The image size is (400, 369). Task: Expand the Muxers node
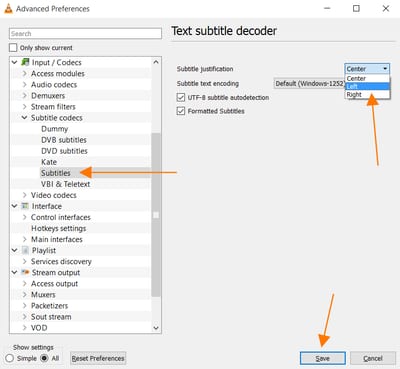click(25, 295)
